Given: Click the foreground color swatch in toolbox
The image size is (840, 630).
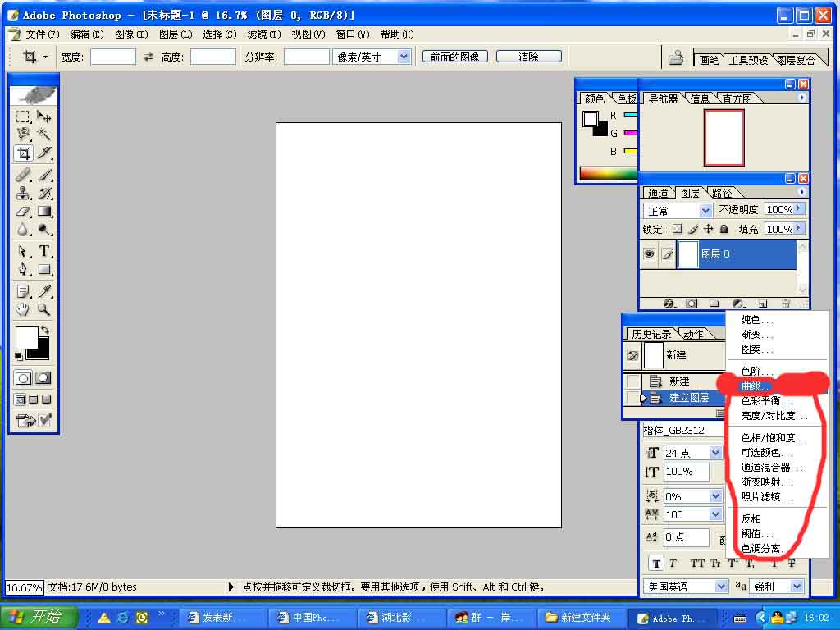Looking at the screenshot, I should pos(27,338).
